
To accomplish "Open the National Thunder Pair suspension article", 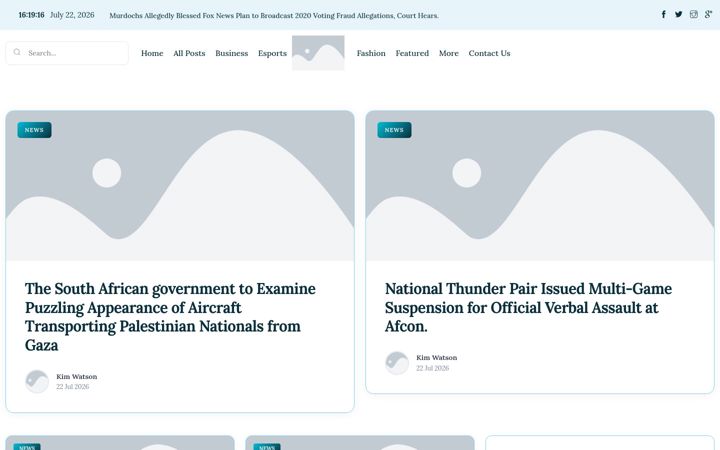I will tap(528, 307).
